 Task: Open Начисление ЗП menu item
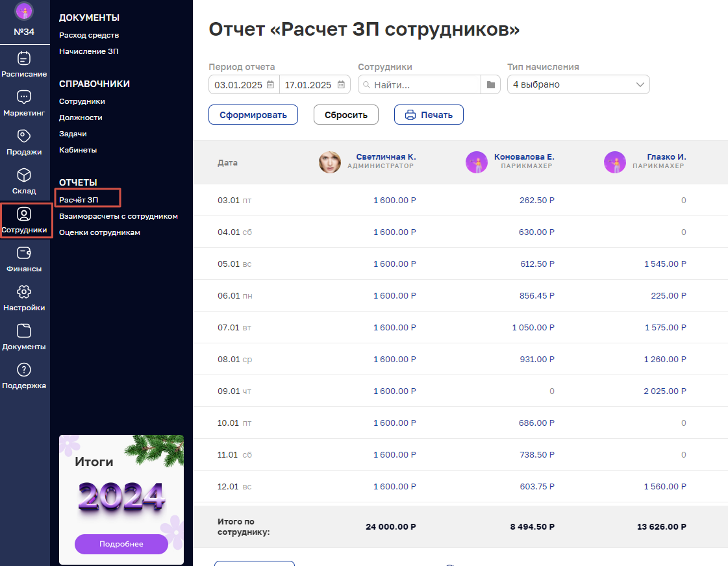89,51
